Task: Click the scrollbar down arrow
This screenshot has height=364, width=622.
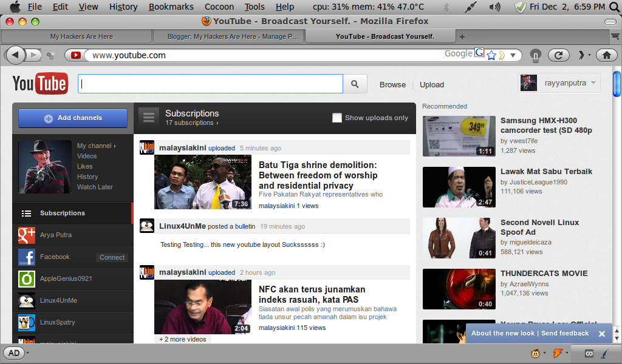Action: click(617, 339)
